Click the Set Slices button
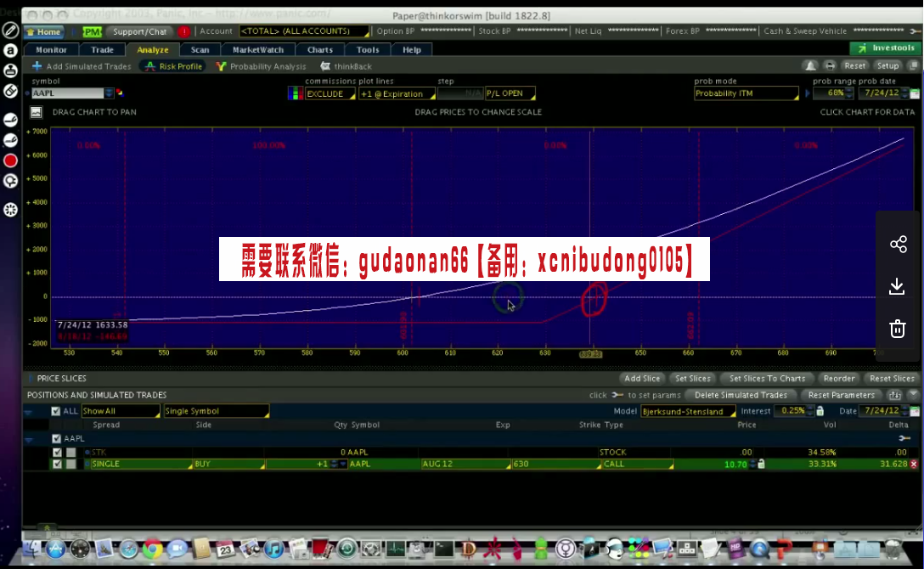The height and width of the screenshot is (569, 924). (x=692, y=379)
